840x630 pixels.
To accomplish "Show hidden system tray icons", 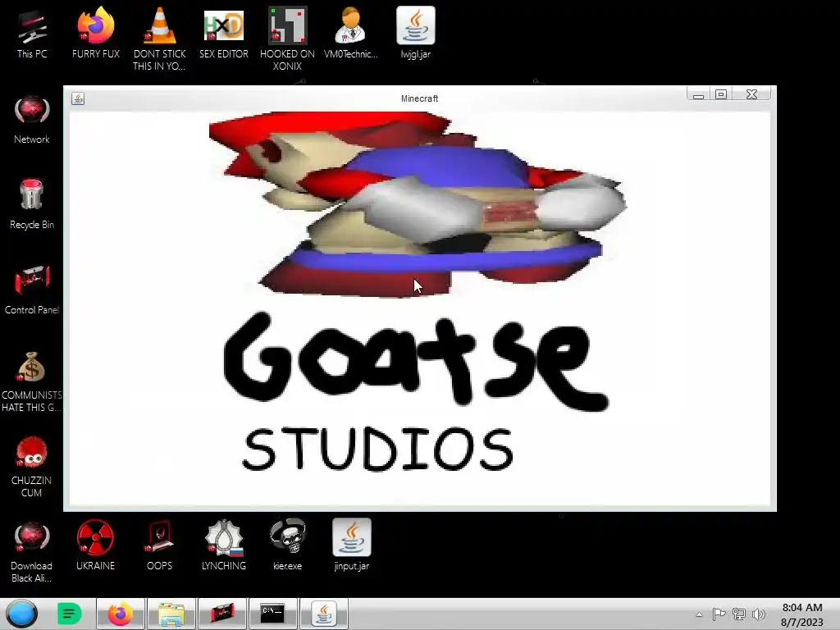I will point(699,614).
